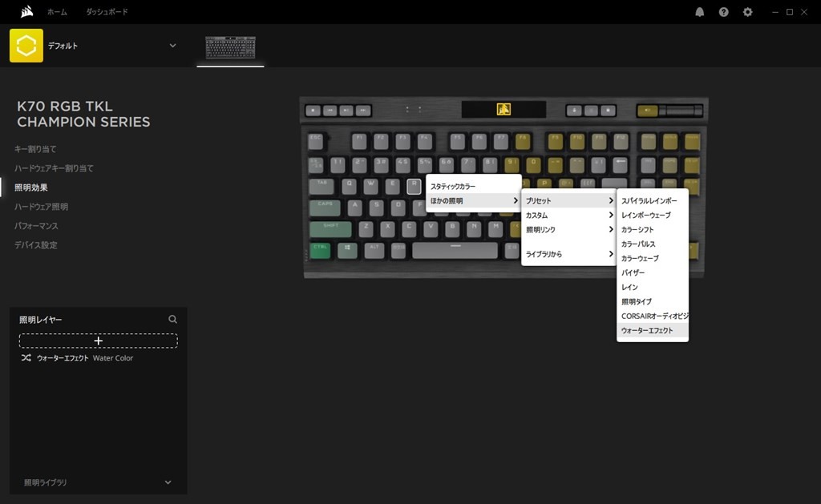Select バイザー preset
This screenshot has height=504, width=821.
coord(653,272)
